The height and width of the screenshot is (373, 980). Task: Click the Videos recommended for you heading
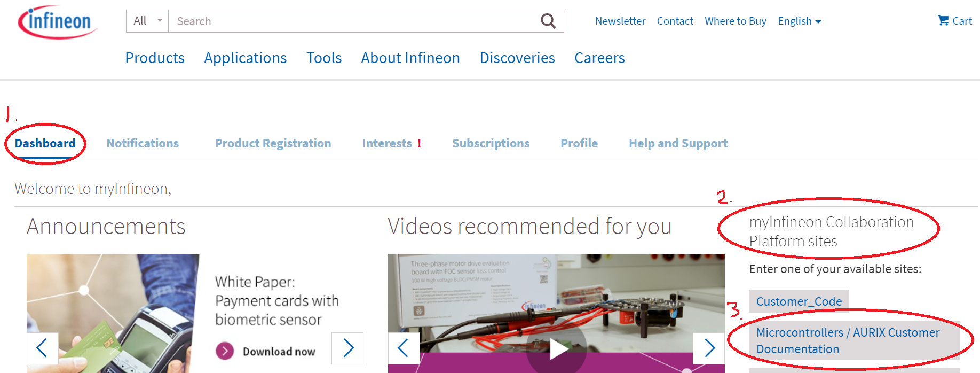[x=529, y=227]
